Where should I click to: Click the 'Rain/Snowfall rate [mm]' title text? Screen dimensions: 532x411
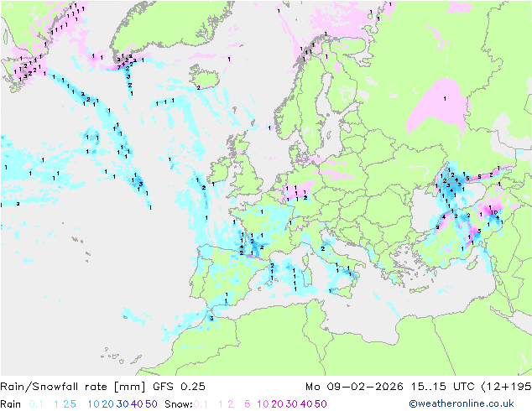(x=73, y=387)
